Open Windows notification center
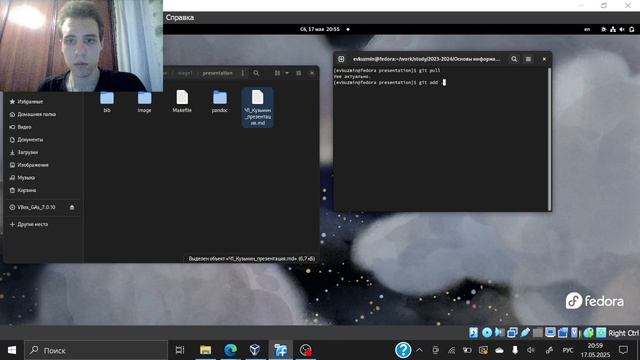Viewport: 640px width, 360px height. 623,350
